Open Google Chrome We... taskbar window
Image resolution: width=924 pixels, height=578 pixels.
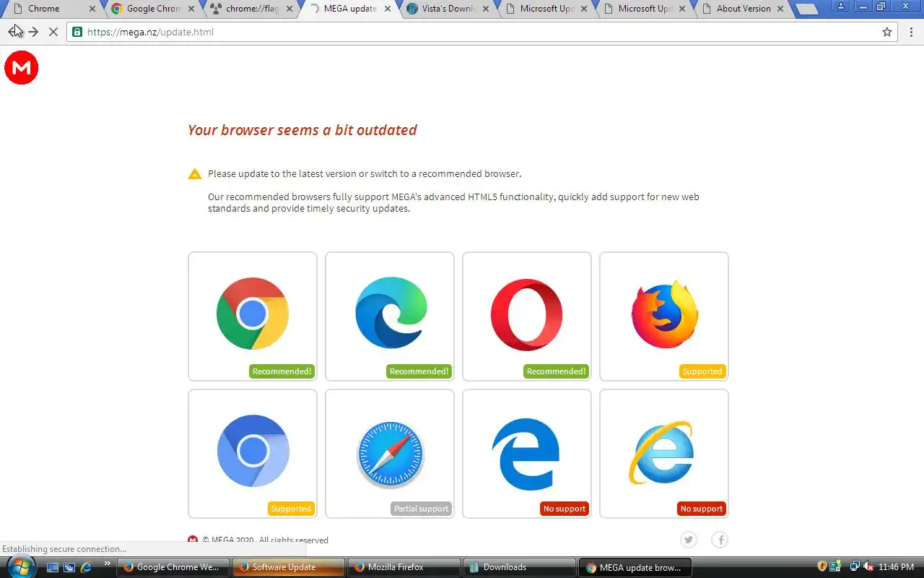(x=173, y=567)
